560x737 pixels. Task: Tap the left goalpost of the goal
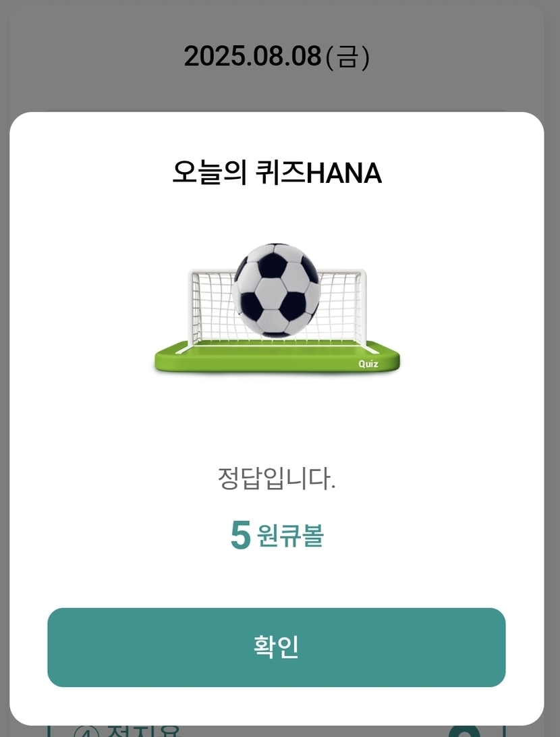click(x=192, y=307)
